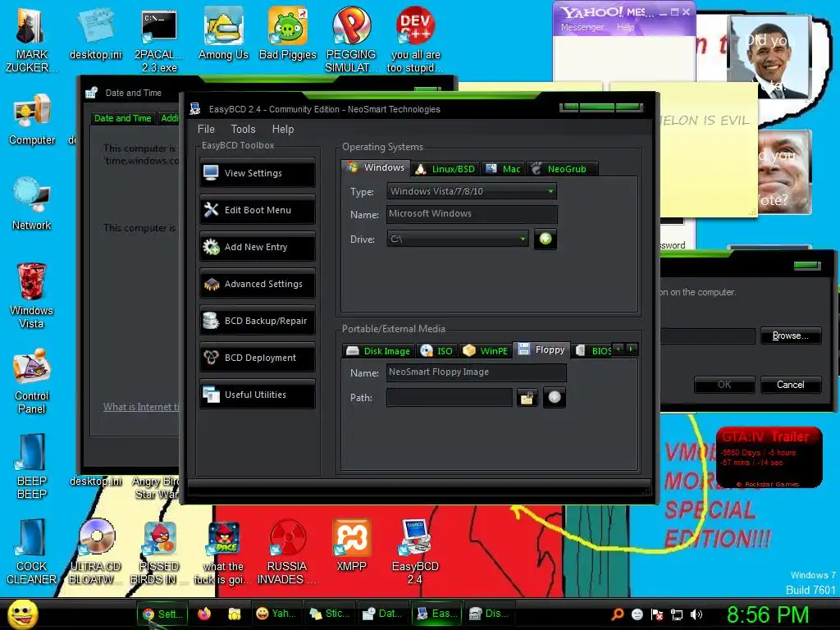
Task: Open the Network desktop icon
Action: point(32,204)
